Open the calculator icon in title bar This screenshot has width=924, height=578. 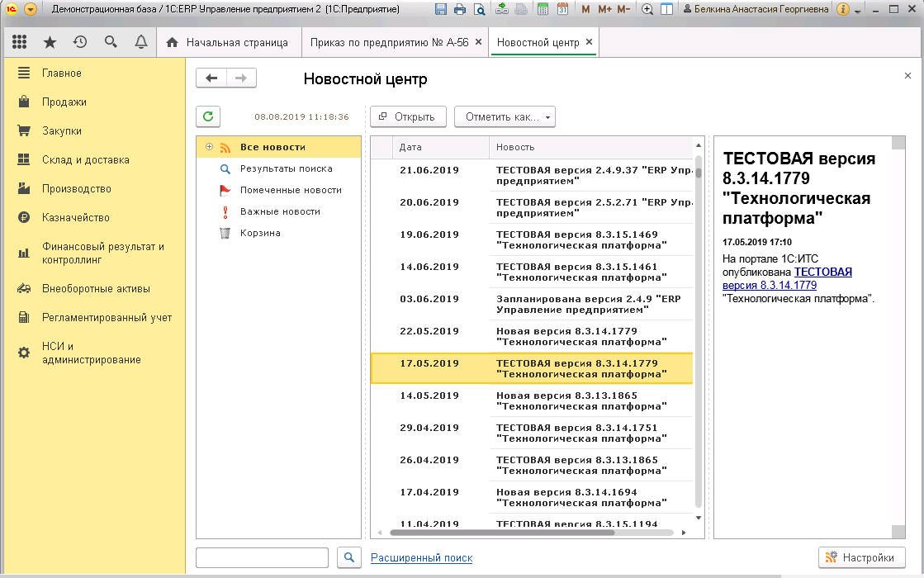click(543, 9)
